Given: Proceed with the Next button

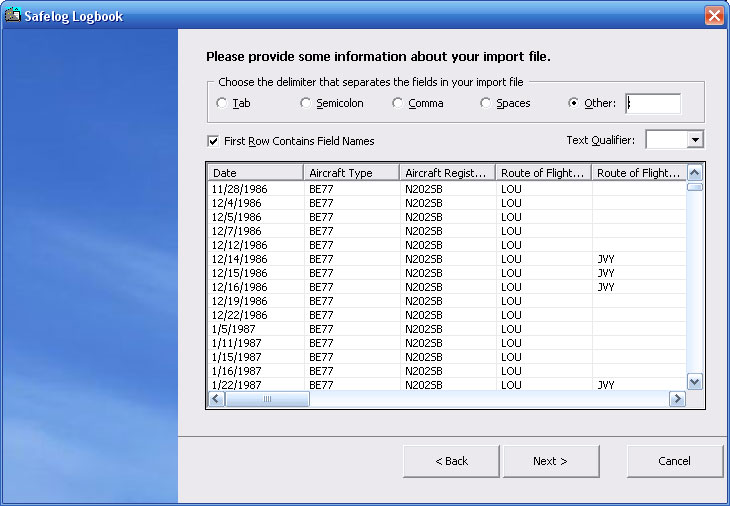Looking at the screenshot, I should pos(551,461).
